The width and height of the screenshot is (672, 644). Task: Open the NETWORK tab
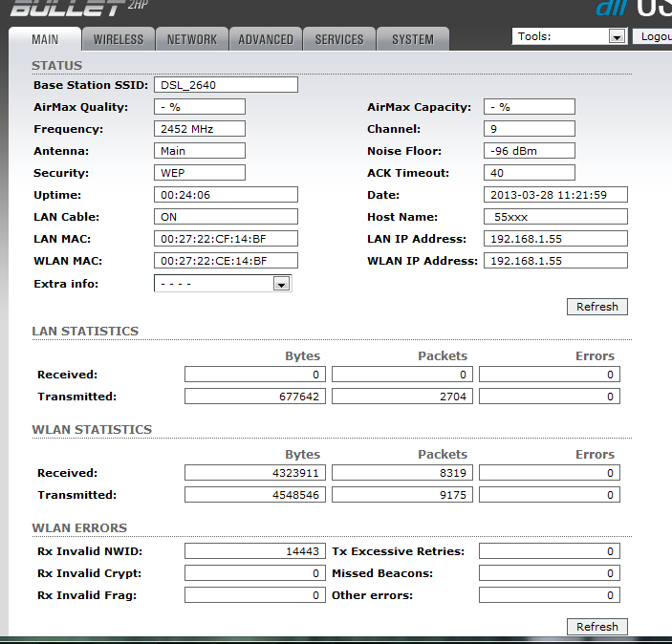[x=192, y=39]
